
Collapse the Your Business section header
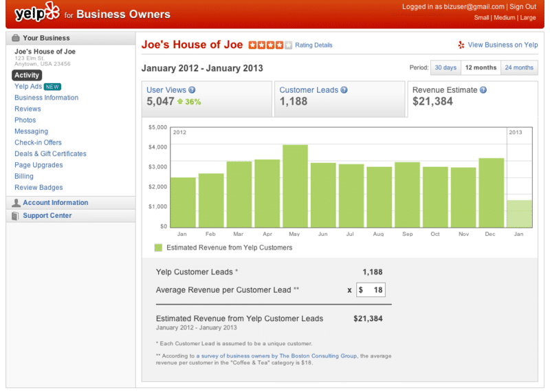pyautogui.click(x=46, y=38)
